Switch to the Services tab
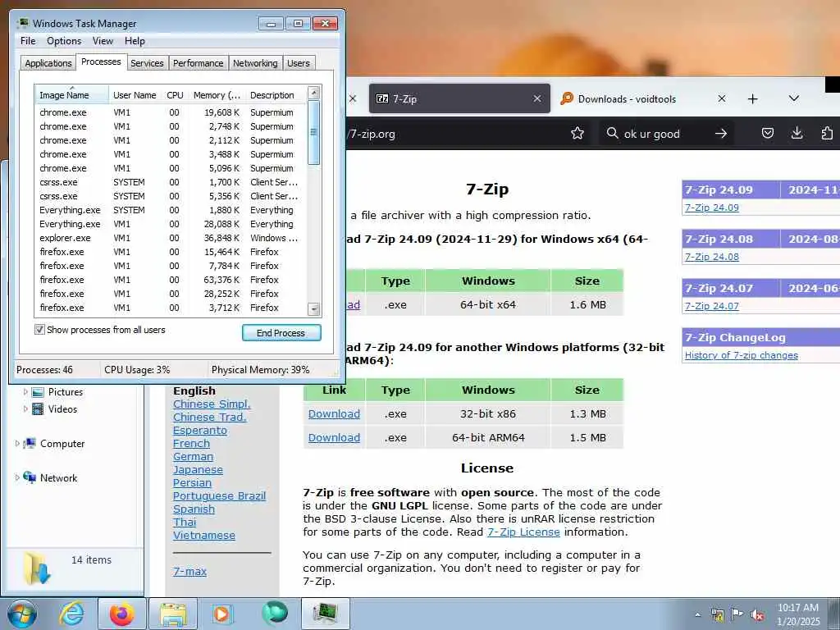840x630 pixels. [x=147, y=63]
